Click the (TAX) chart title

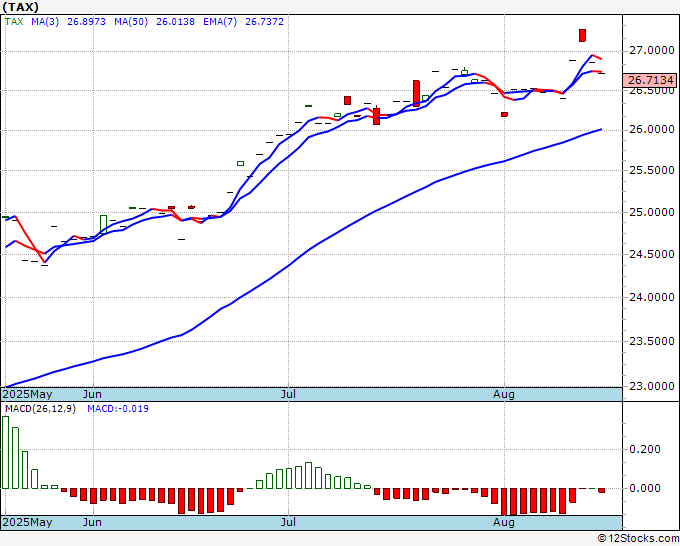tap(20, 7)
